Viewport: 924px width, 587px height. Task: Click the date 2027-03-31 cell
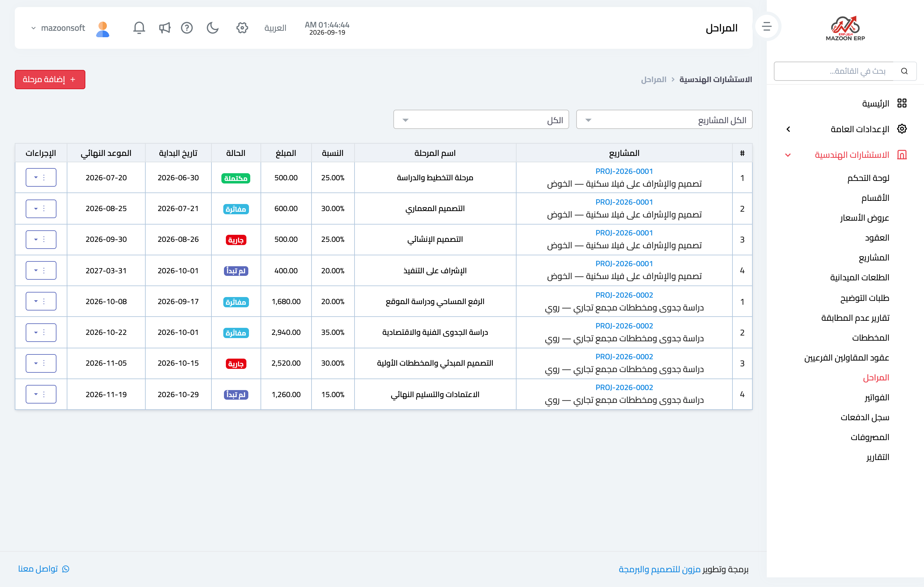(x=106, y=270)
